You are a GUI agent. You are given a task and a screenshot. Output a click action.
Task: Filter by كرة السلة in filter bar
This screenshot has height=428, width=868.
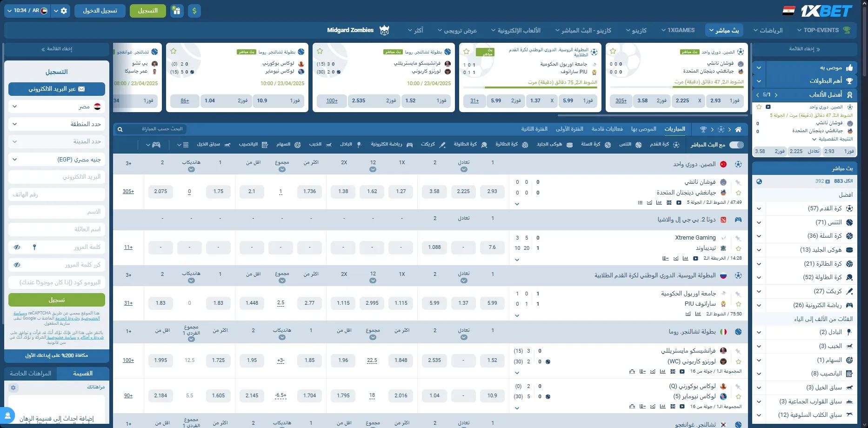point(596,145)
